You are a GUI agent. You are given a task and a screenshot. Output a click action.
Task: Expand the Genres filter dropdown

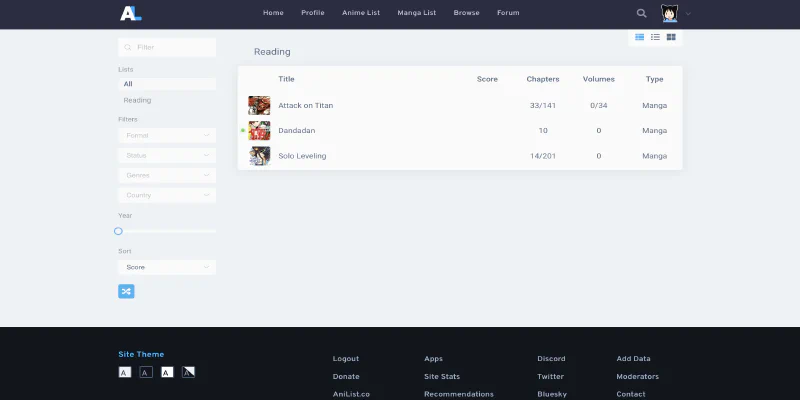tap(166, 175)
